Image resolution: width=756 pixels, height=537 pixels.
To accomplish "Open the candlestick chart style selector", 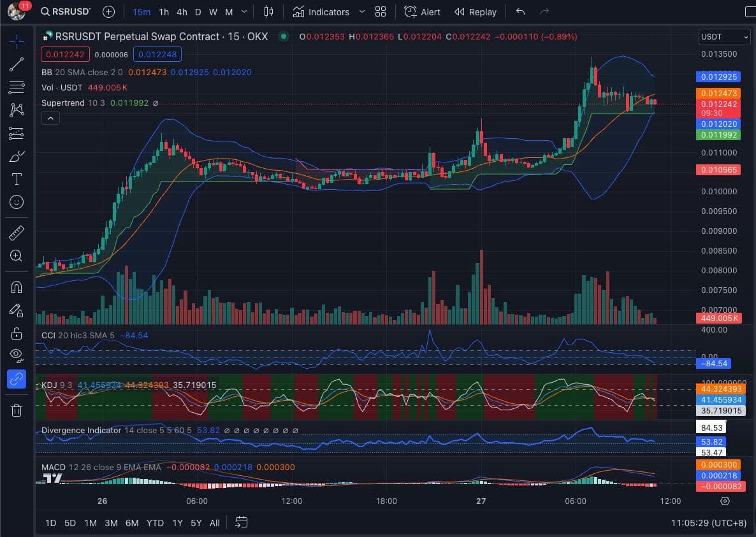I will pyautogui.click(x=268, y=12).
